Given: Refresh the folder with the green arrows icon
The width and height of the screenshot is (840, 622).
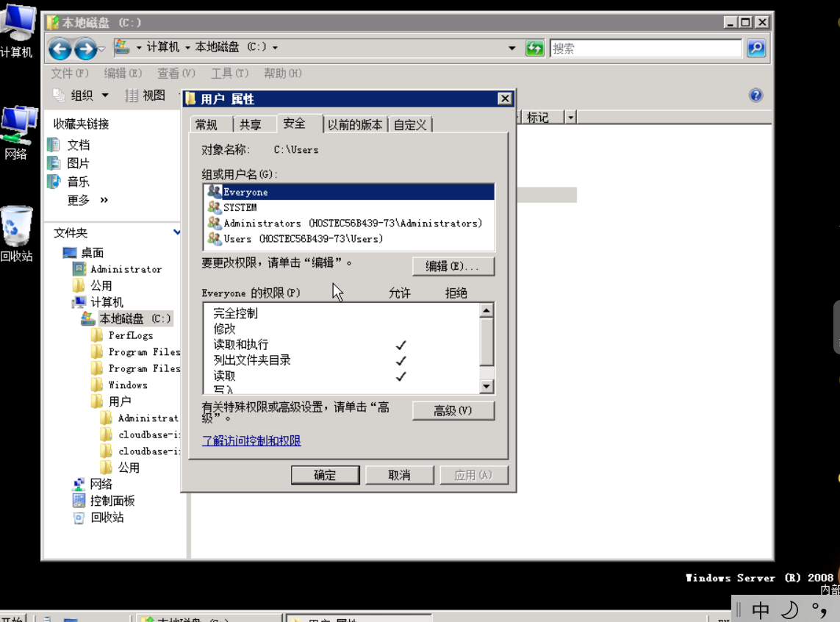Looking at the screenshot, I should point(534,49).
